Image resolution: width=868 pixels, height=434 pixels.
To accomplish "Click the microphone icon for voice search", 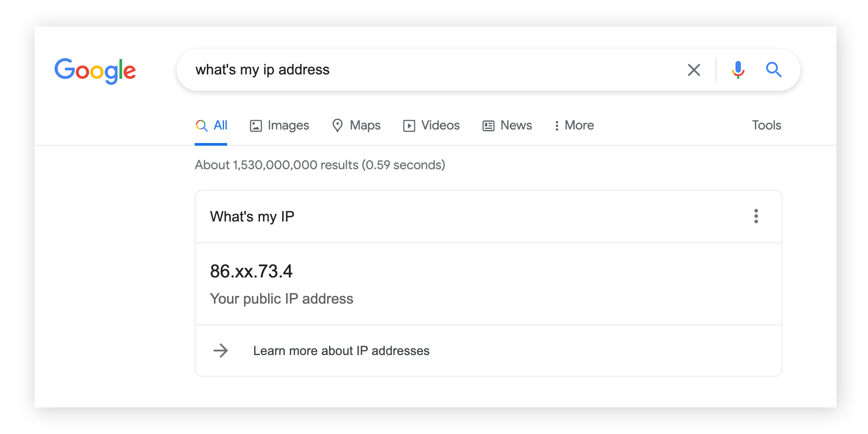I will pyautogui.click(x=738, y=70).
